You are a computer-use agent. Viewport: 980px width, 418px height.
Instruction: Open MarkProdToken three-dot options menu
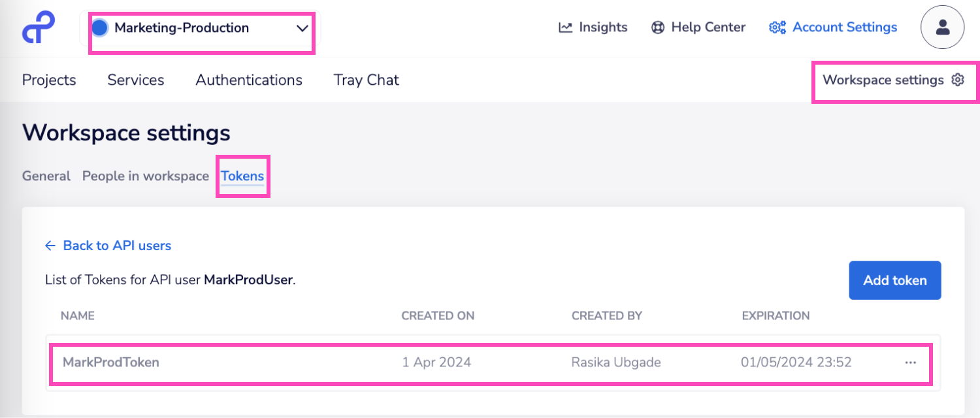tap(911, 362)
